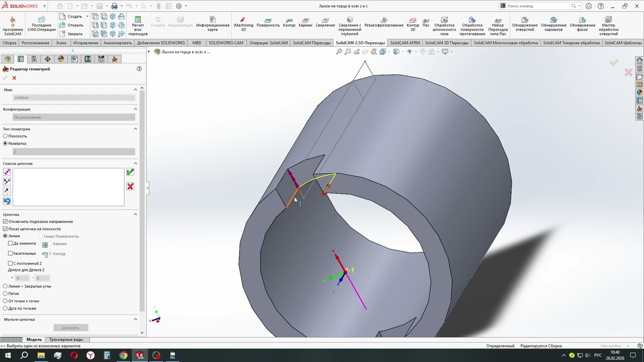644x362 pixels.
Task: Collapse the Конфигурация section
Action: click(x=135, y=109)
